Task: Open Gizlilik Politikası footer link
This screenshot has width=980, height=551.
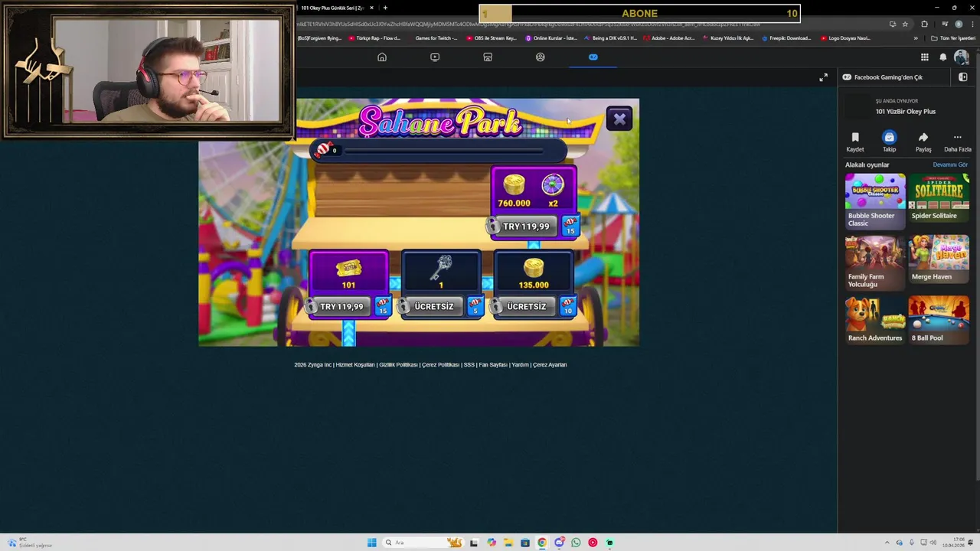Action: pyautogui.click(x=398, y=365)
